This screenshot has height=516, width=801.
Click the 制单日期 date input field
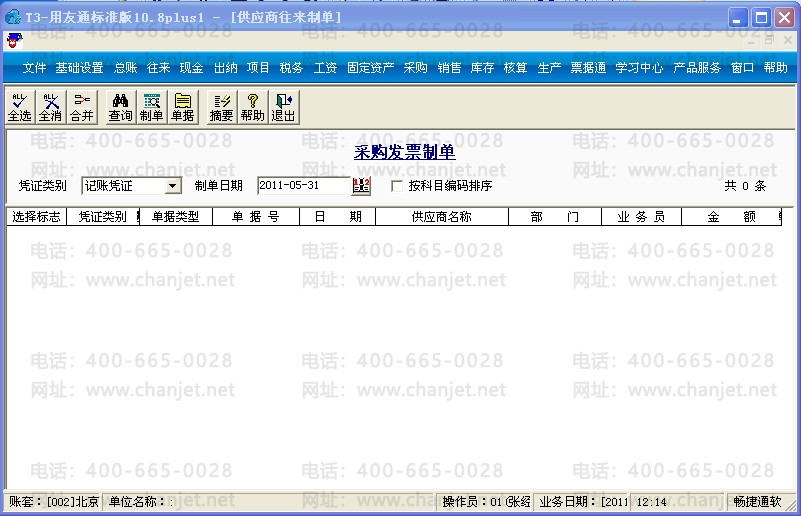[x=304, y=185]
